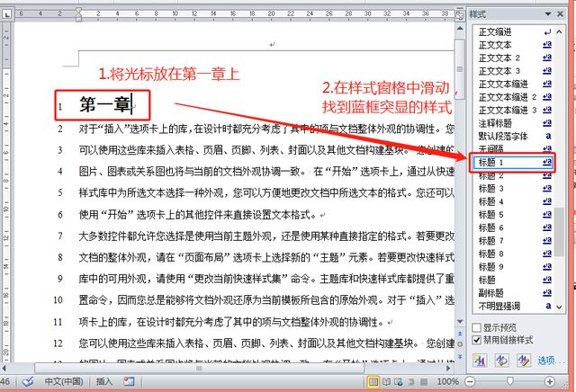Image resolution: width=576 pixels, height=392 pixels.
Task: Switch to Print Layout view
Action: tap(373, 382)
